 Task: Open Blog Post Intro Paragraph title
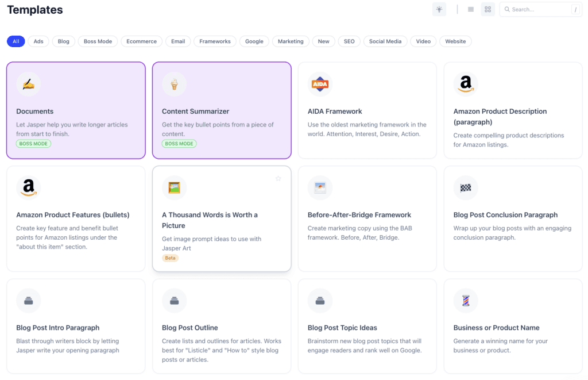(58, 328)
